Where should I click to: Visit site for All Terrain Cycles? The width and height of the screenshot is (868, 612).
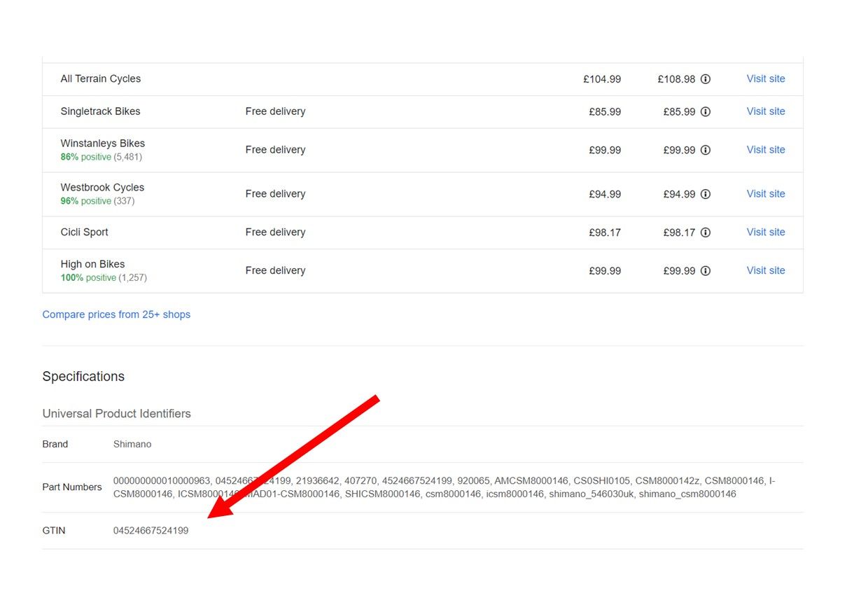point(765,79)
